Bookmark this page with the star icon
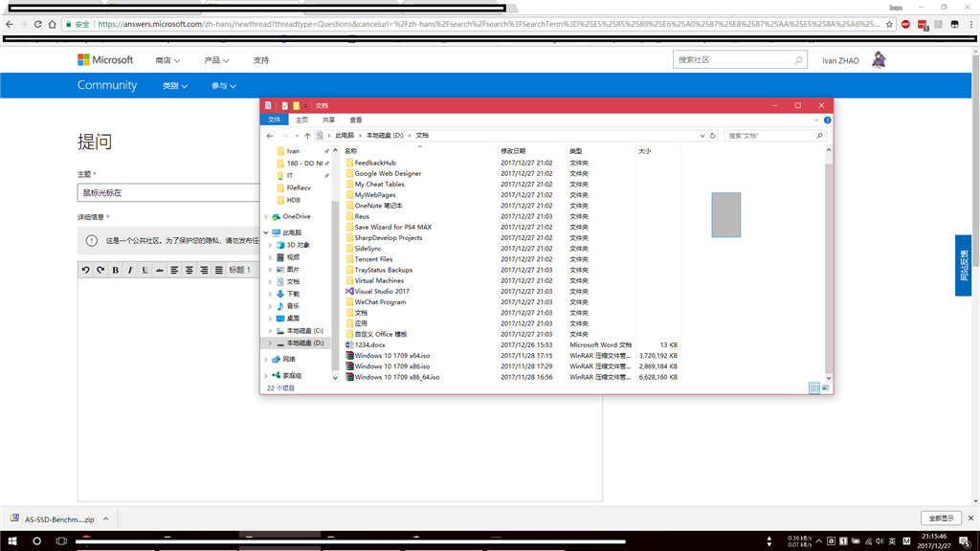980x551 pixels. coord(889,24)
